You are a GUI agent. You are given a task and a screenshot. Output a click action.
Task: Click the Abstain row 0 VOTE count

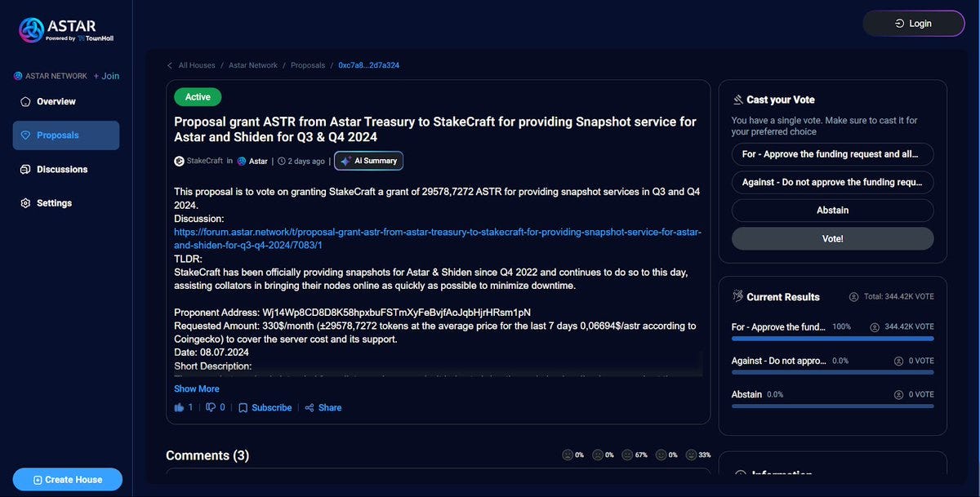921,394
